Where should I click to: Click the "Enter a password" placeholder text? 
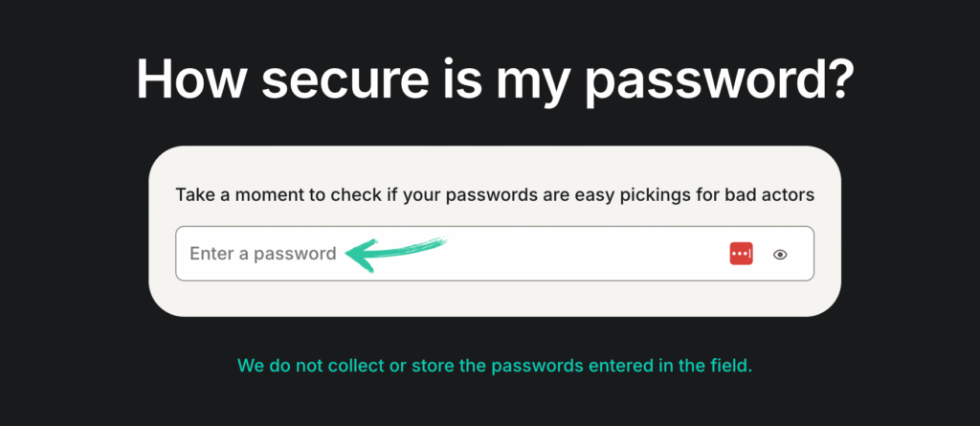[x=263, y=254]
